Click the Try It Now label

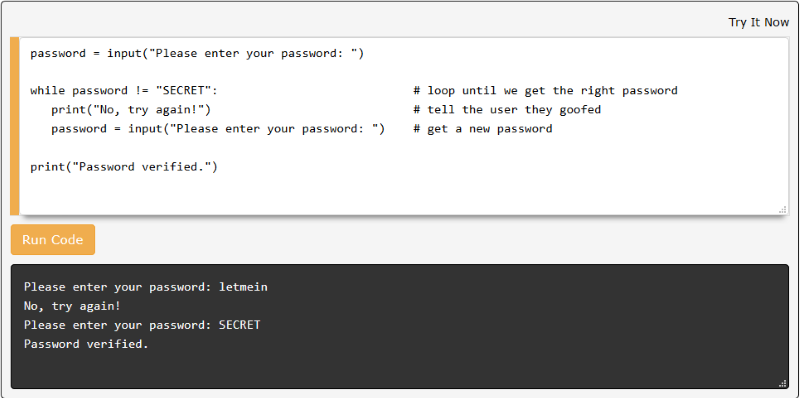coord(758,22)
